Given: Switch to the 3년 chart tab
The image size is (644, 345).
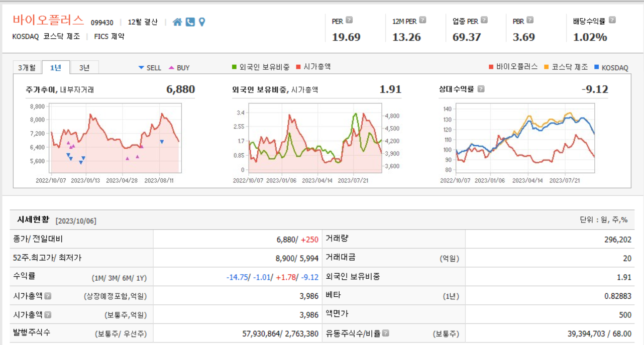Looking at the screenshot, I should click(x=84, y=67).
